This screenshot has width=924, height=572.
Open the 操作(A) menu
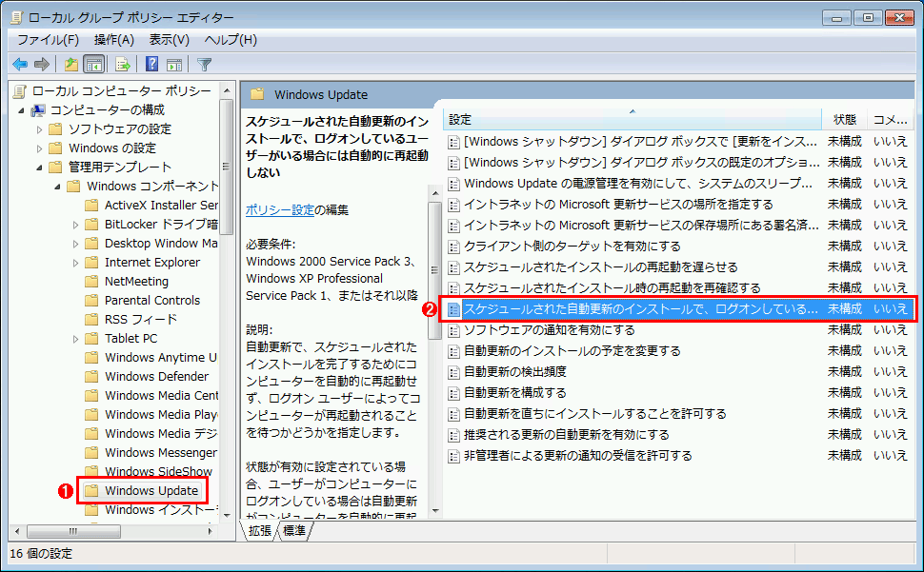[114, 40]
